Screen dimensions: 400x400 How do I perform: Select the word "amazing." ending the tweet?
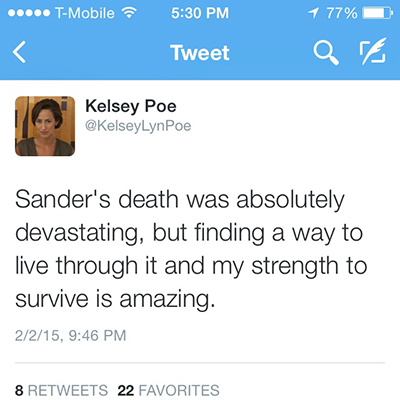(167, 299)
